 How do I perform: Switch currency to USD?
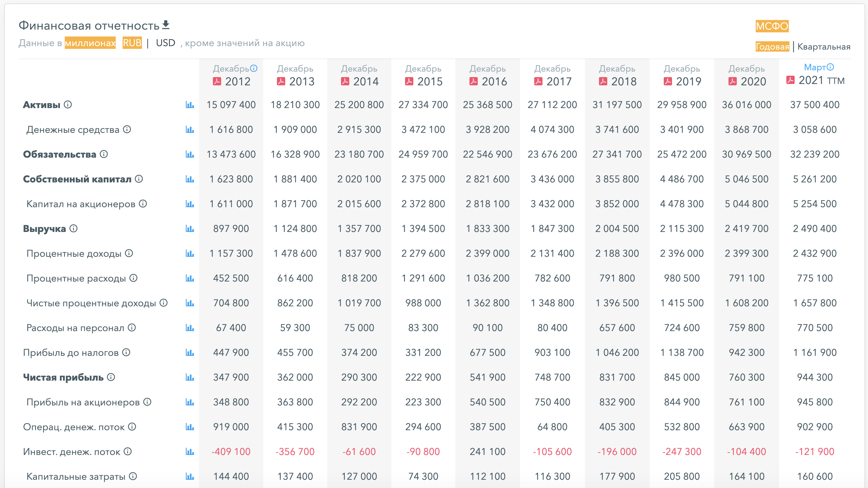click(166, 43)
